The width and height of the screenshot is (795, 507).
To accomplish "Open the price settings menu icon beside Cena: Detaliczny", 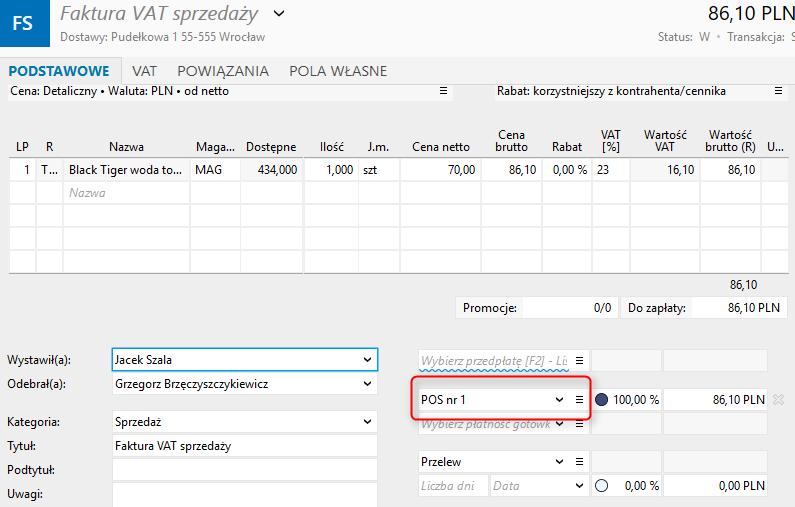I will pyautogui.click(x=443, y=91).
